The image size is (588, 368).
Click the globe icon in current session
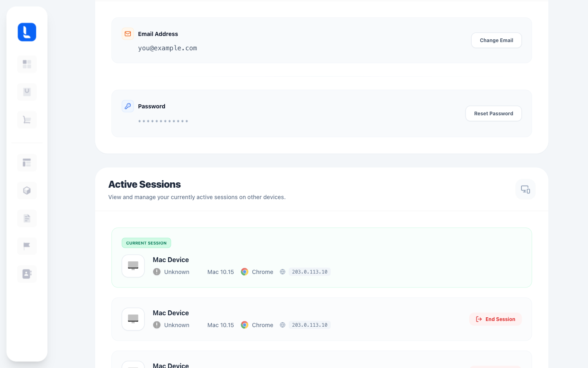(283, 272)
